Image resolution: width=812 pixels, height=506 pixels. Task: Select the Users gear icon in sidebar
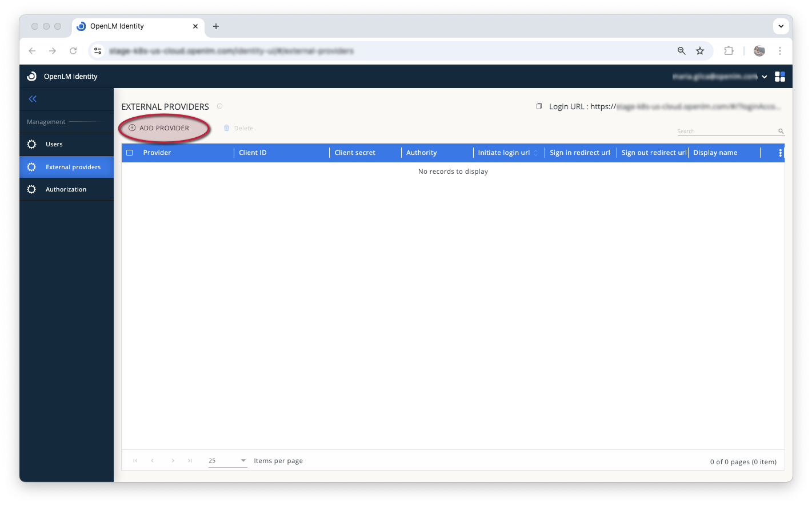pos(31,144)
